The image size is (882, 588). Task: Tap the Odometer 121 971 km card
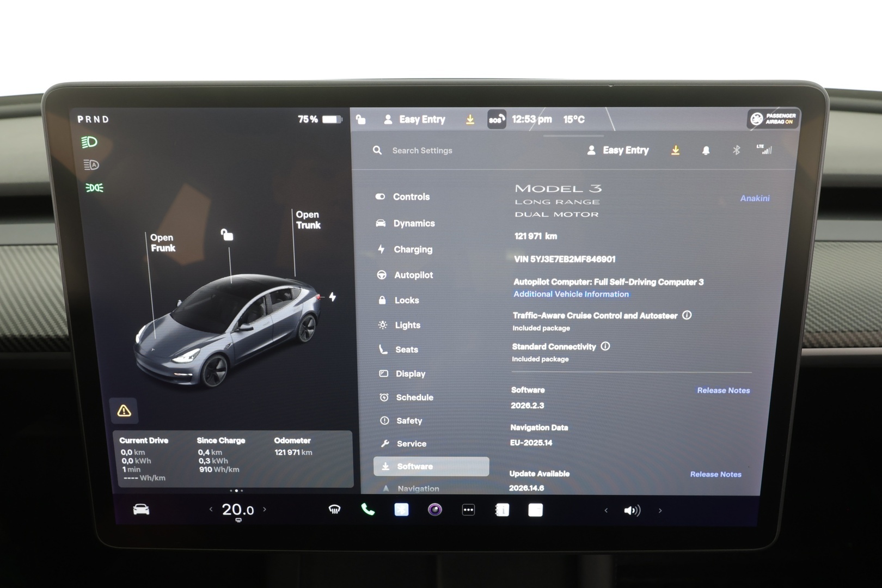(293, 446)
